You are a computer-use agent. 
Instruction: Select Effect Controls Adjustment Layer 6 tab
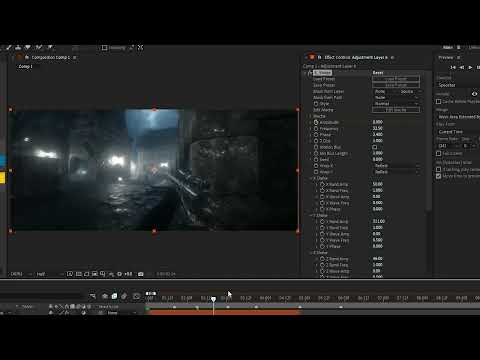(356, 57)
